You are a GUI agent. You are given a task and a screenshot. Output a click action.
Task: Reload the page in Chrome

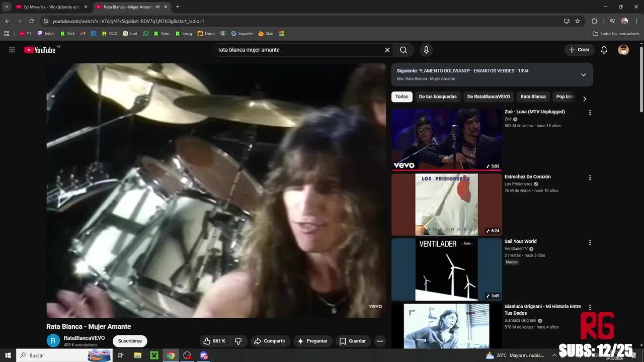31,21
